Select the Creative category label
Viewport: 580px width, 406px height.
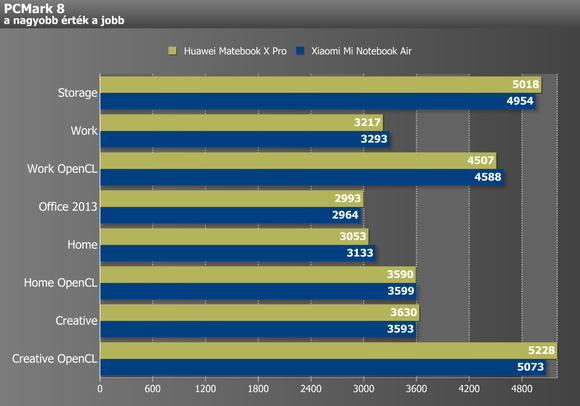pos(76,321)
